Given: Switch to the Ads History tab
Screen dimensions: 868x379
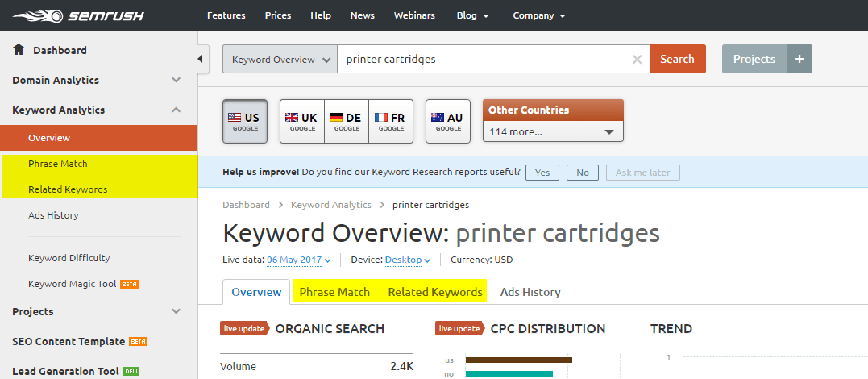Looking at the screenshot, I should pyautogui.click(x=530, y=292).
